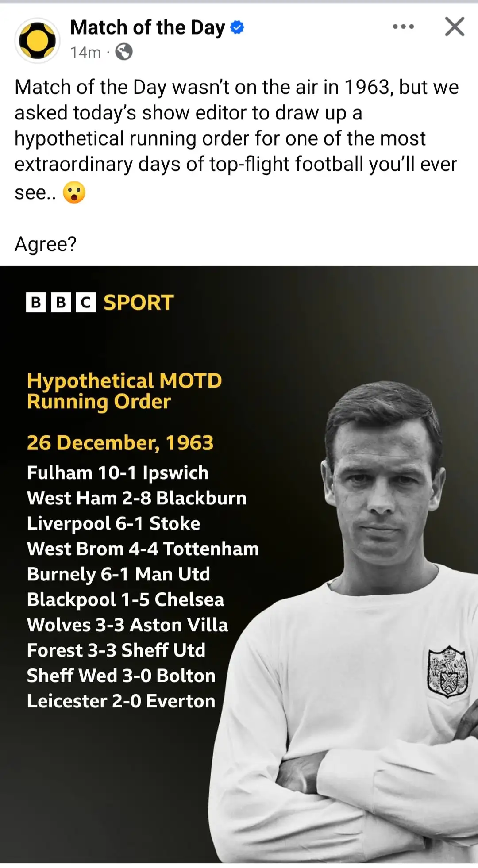478x868 pixels.
Task: Click the Fulham 10-1 Ipswich line
Action: click(117, 473)
